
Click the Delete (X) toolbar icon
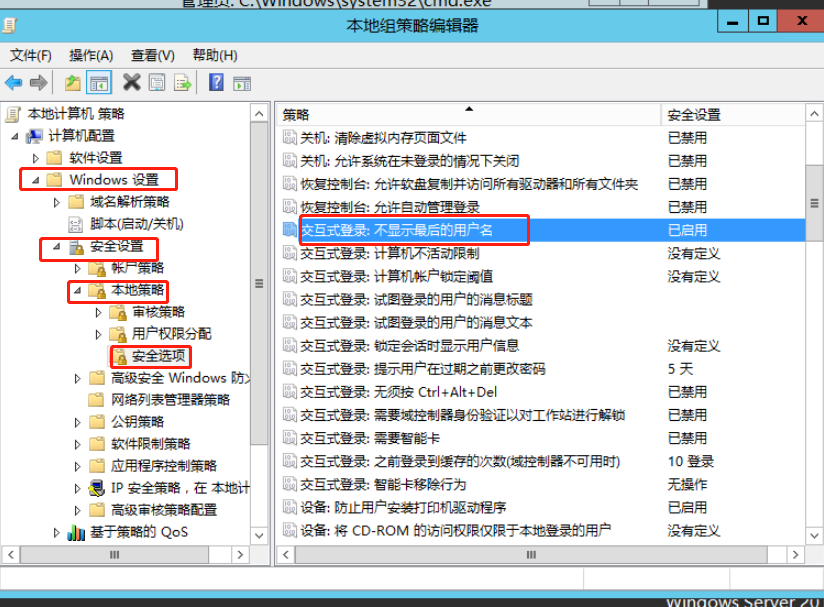click(x=131, y=83)
